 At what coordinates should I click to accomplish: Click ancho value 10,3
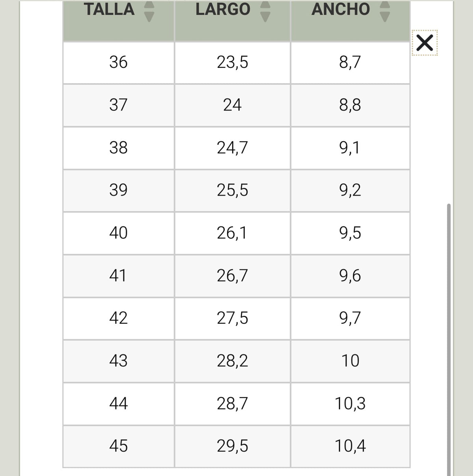click(x=350, y=404)
